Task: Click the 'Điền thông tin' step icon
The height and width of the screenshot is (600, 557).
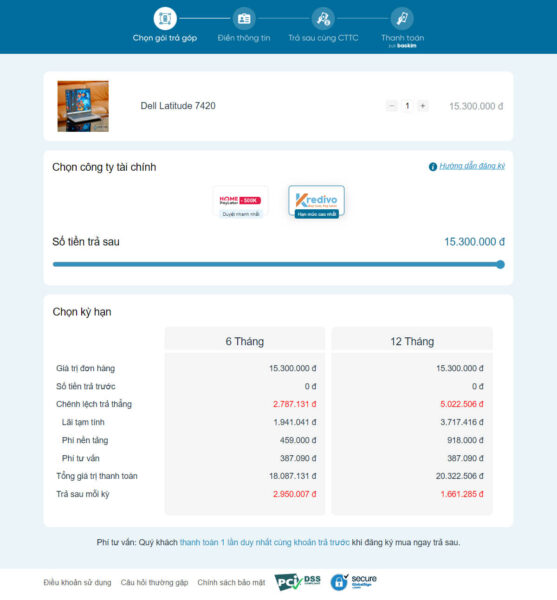Action: (x=244, y=18)
